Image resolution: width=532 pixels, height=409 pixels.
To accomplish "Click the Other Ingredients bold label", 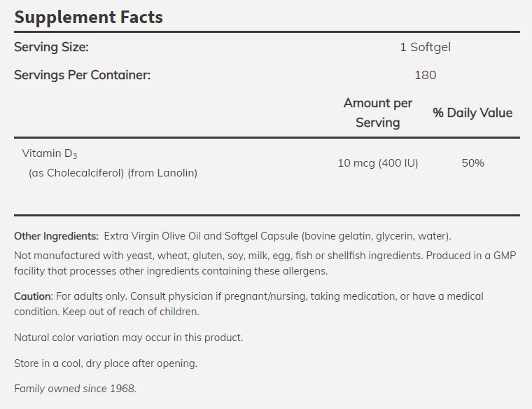I will click(x=56, y=236).
